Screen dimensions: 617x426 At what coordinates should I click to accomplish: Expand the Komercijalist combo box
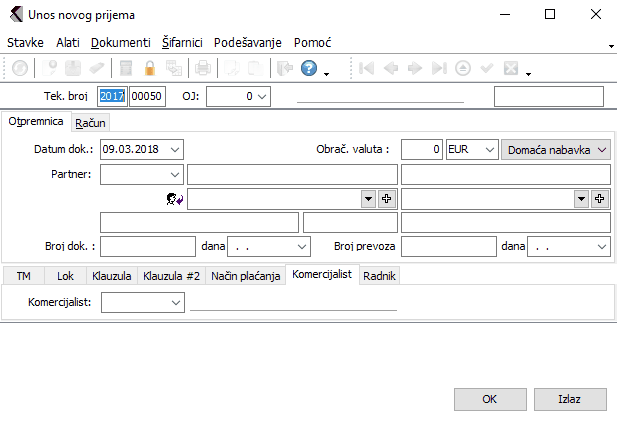pyautogui.click(x=176, y=301)
